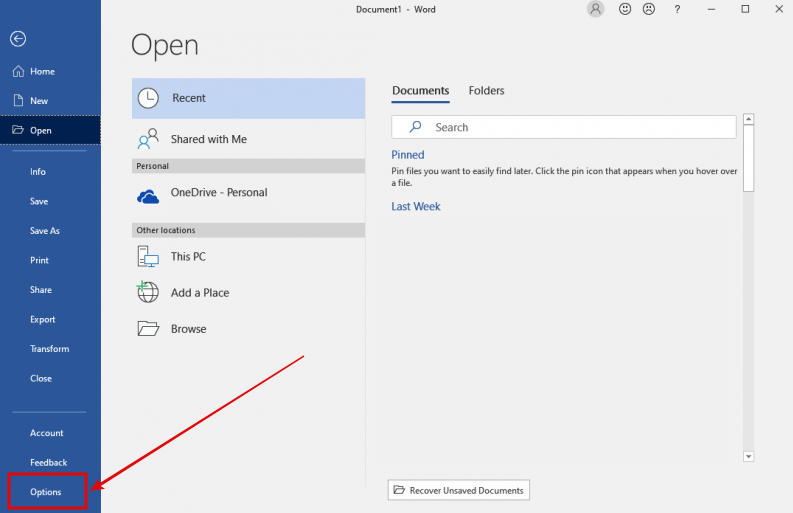Select the Shared with Me label

click(208, 139)
